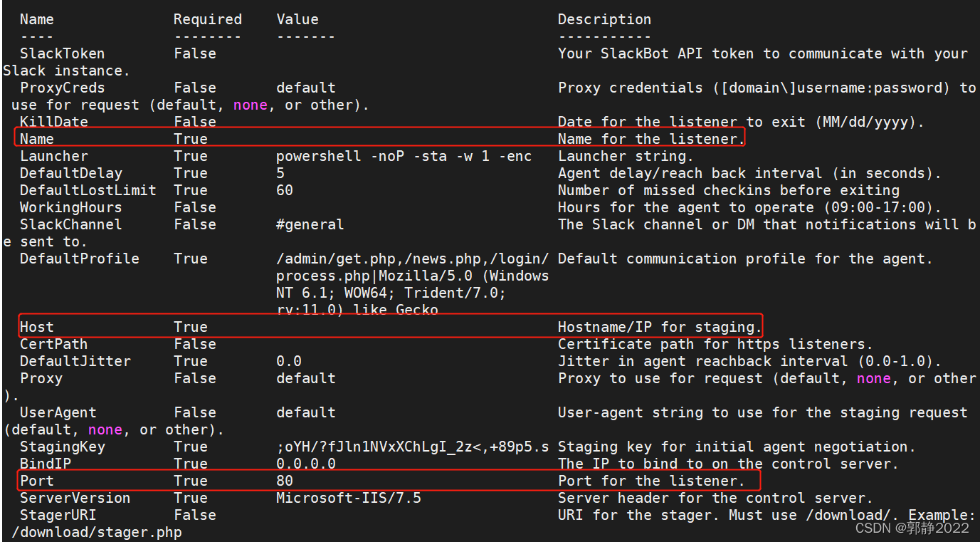Click the DefaultLostLimit option name
Viewport: 980px width, 542px height.
coord(88,190)
